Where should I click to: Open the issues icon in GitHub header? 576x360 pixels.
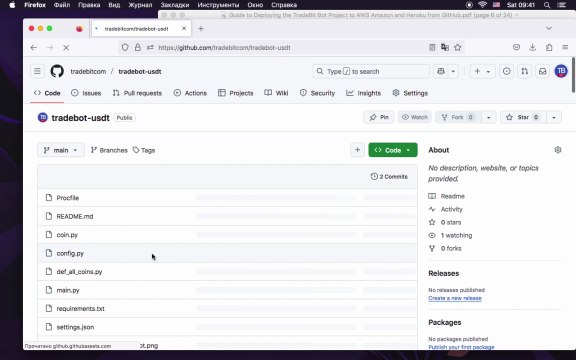(x=507, y=71)
